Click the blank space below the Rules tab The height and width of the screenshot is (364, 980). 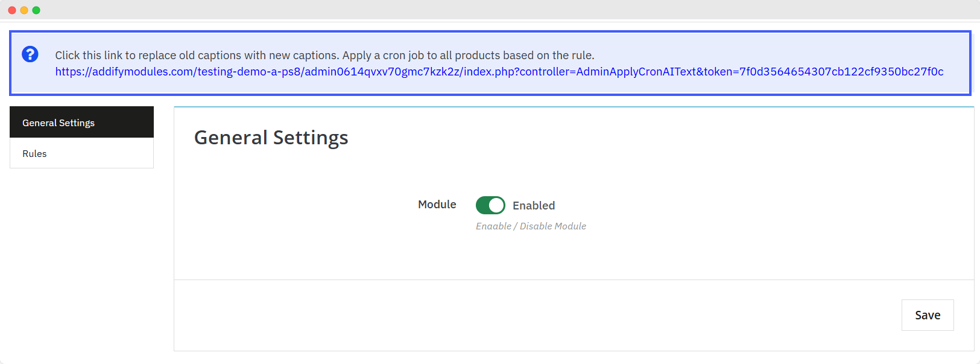81,254
